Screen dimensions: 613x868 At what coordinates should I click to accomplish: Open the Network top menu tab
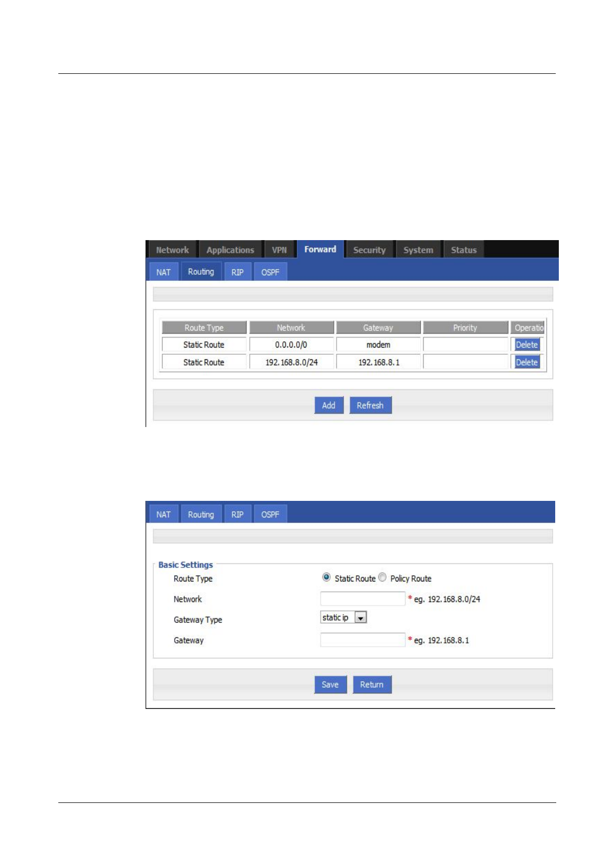click(172, 250)
